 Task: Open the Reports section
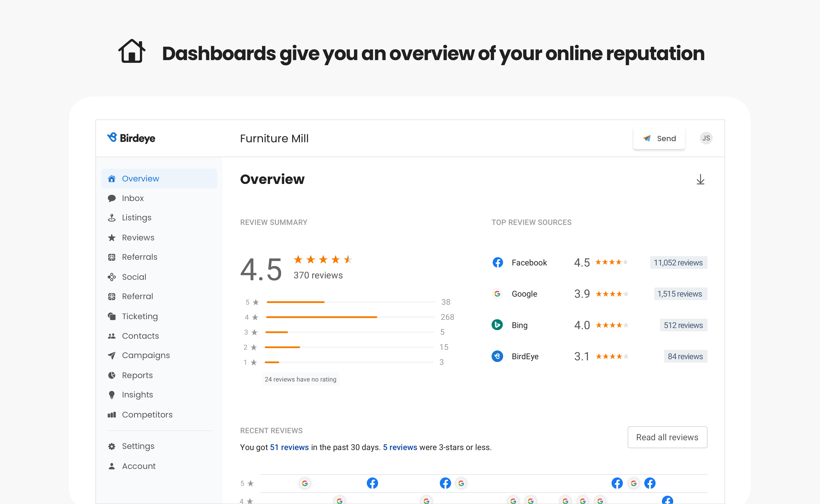point(137,375)
